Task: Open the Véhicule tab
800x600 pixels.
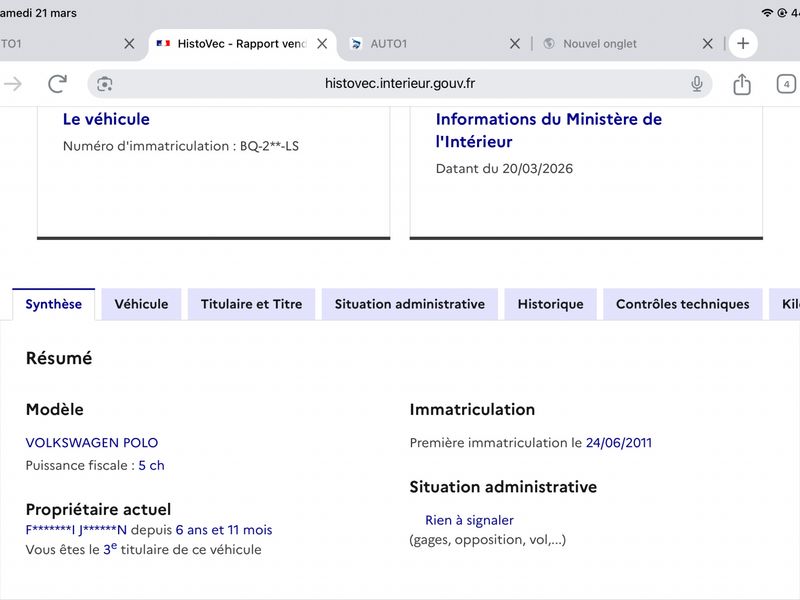Action: [x=141, y=304]
